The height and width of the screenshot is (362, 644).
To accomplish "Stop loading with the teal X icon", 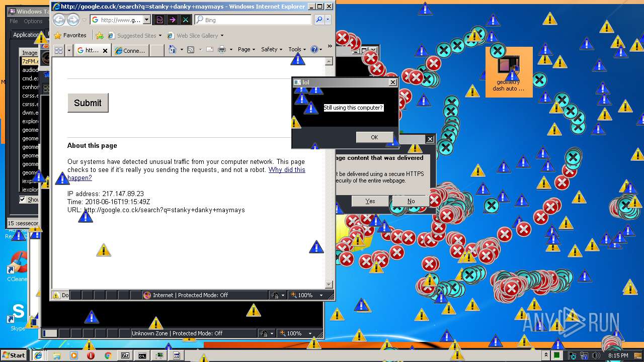I will pos(186,20).
